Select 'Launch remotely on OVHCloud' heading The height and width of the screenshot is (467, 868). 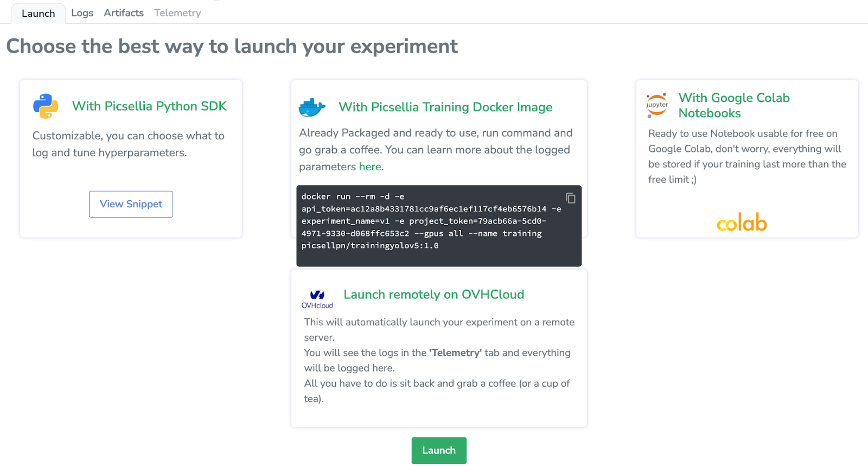[x=434, y=295]
